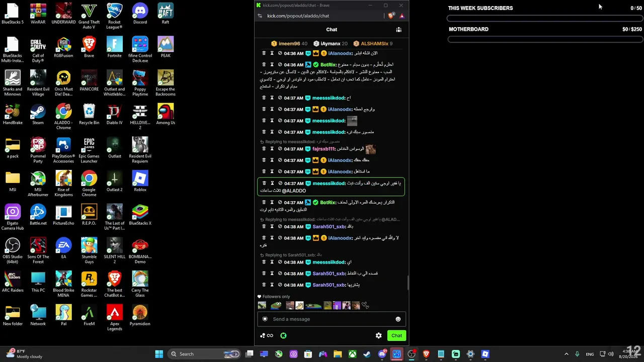Select Epic Games Launcher icon
The width and height of the screenshot is (644, 362).
click(x=89, y=150)
